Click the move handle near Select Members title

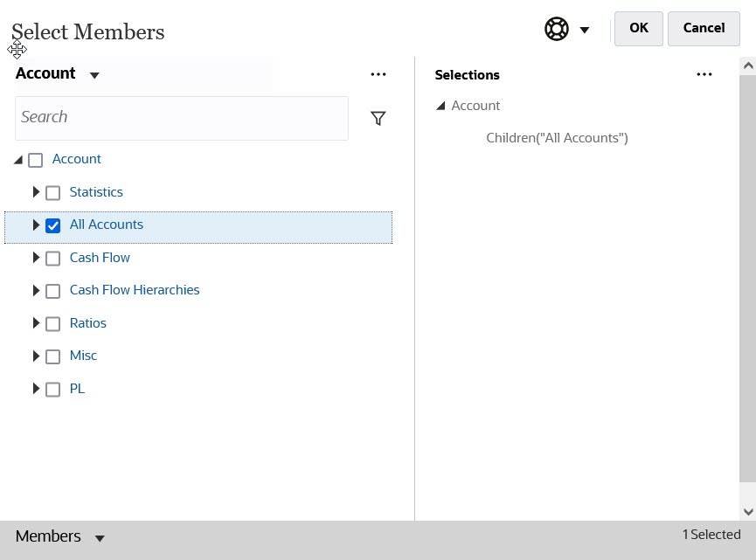click(x=17, y=50)
